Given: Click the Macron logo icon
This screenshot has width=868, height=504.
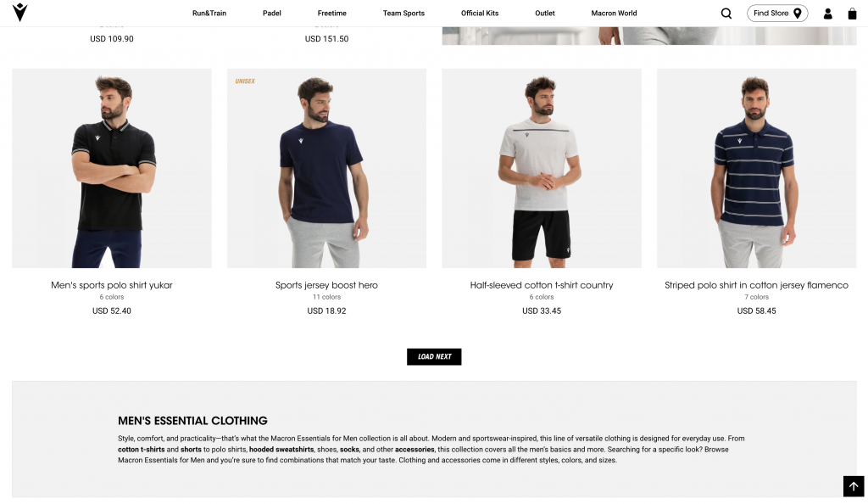Looking at the screenshot, I should tap(20, 12).
